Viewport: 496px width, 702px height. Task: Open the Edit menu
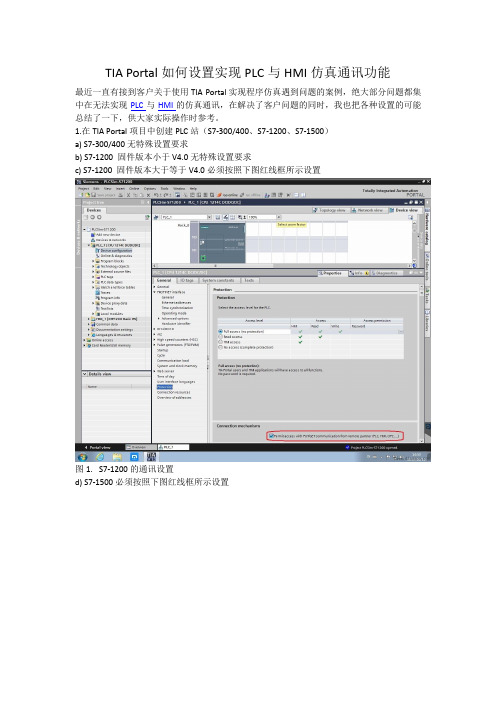(96, 188)
